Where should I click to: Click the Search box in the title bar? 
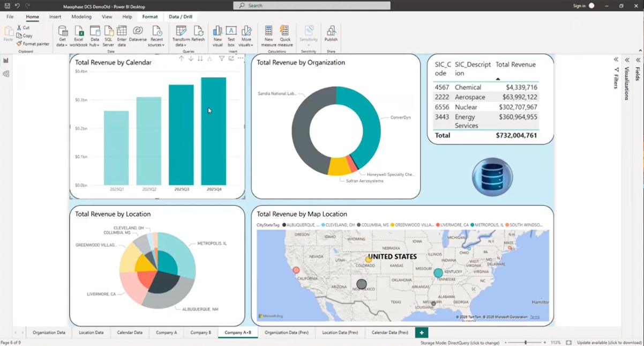pyautogui.click(x=312, y=6)
